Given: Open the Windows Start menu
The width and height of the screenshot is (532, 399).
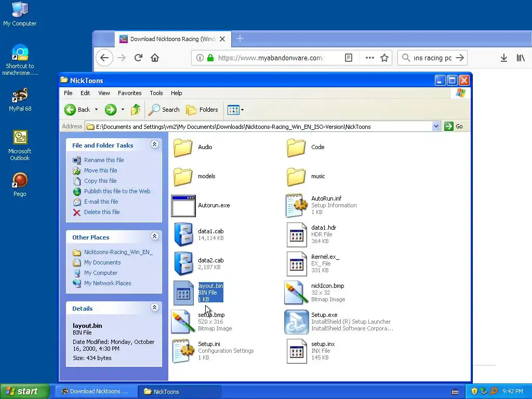Looking at the screenshot, I should tap(25, 391).
